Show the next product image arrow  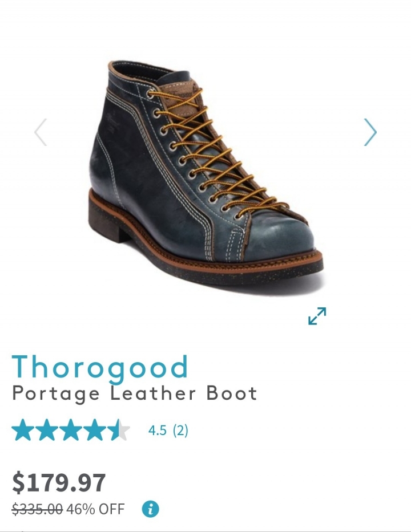point(370,132)
